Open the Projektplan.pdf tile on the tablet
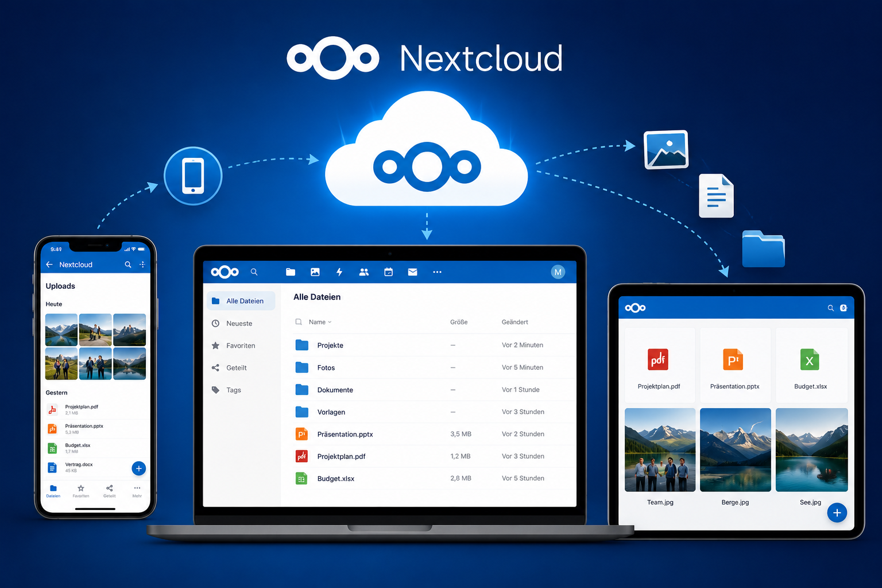The image size is (882, 588). click(x=659, y=365)
